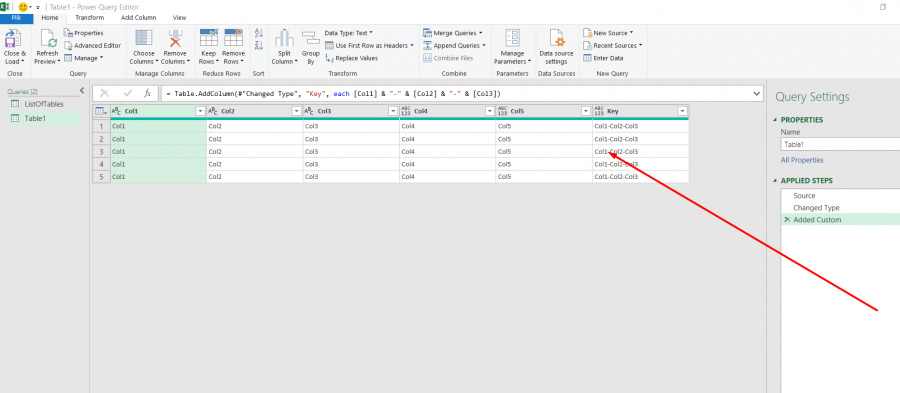This screenshot has height=393, width=900.
Task: Click Append Queries
Action: click(454, 45)
